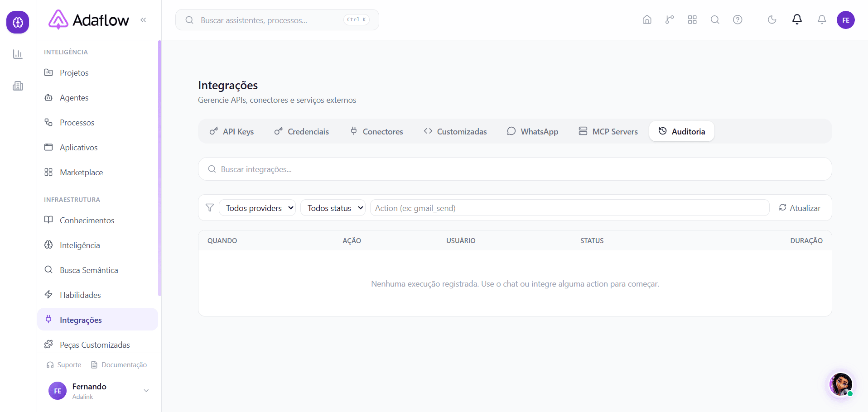Open the building organization icon in the rail
The width and height of the screenshot is (868, 412).
tap(18, 86)
